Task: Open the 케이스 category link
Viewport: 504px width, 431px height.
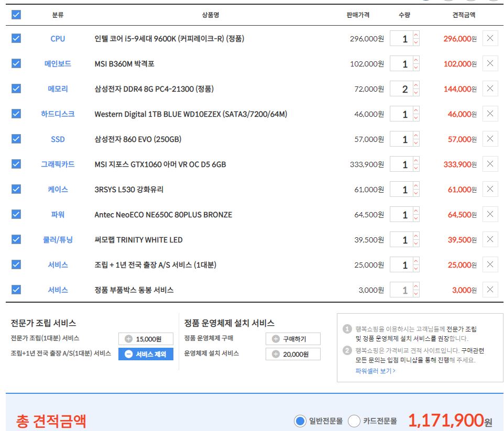Action: (x=58, y=189)
